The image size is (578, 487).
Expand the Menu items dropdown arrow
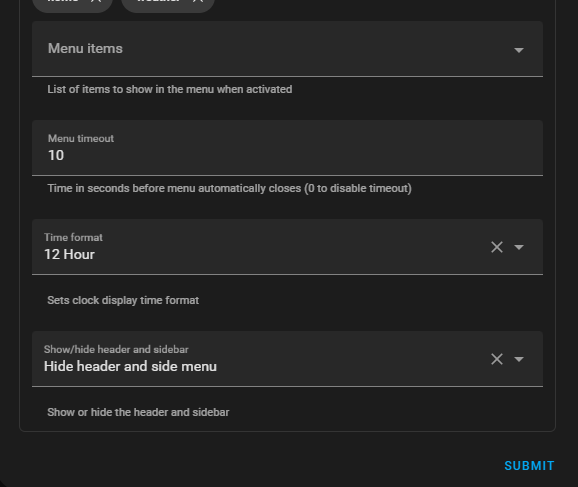(x=519, y=50)
